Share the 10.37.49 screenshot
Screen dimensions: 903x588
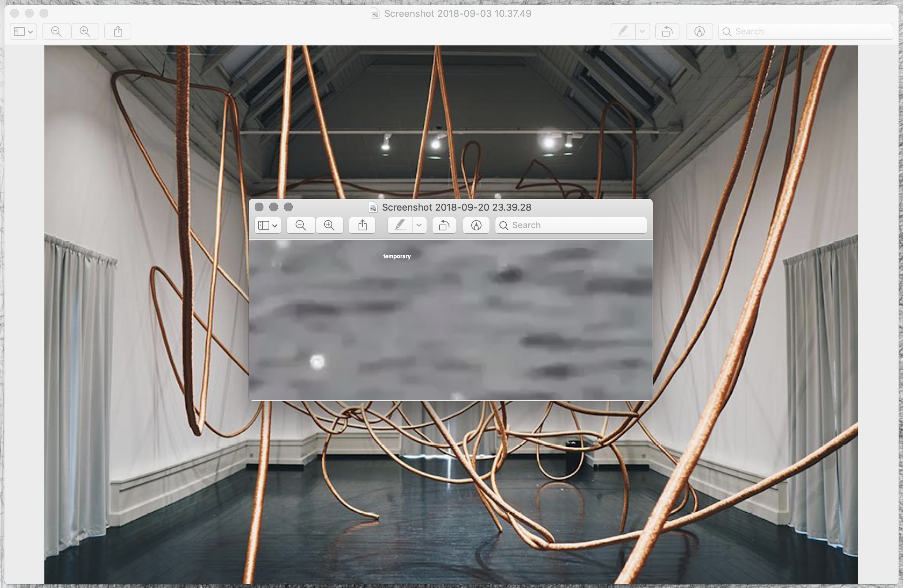[118, 31]
